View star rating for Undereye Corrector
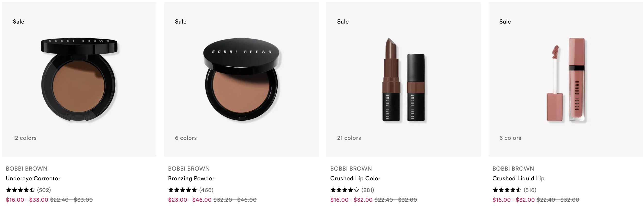Image resolution: width=644 pixels, height=216 pixels. tap(20, 190)
